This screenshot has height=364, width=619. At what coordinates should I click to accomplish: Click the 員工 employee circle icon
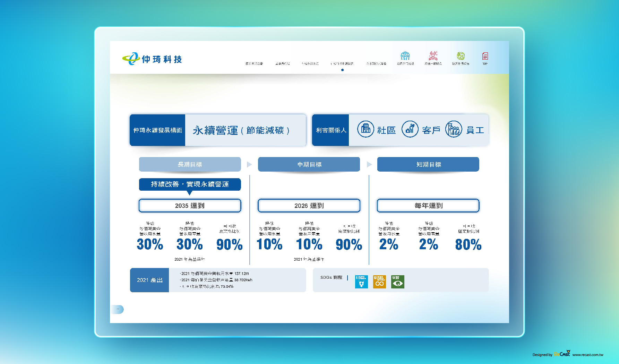454,129
